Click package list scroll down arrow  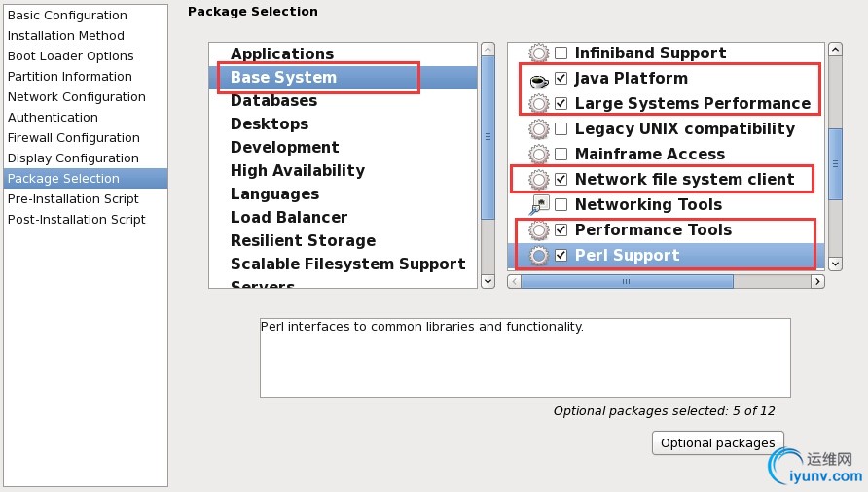pos(835,264)
